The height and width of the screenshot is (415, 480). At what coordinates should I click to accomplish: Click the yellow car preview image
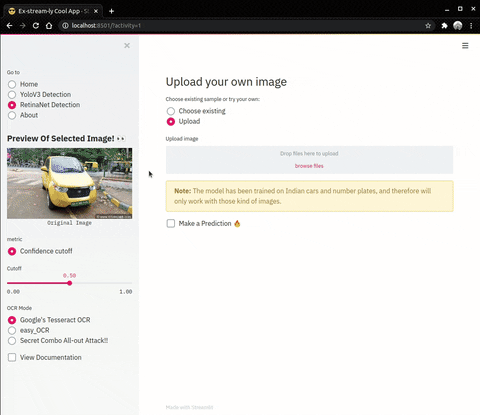(x=69, y=183)
